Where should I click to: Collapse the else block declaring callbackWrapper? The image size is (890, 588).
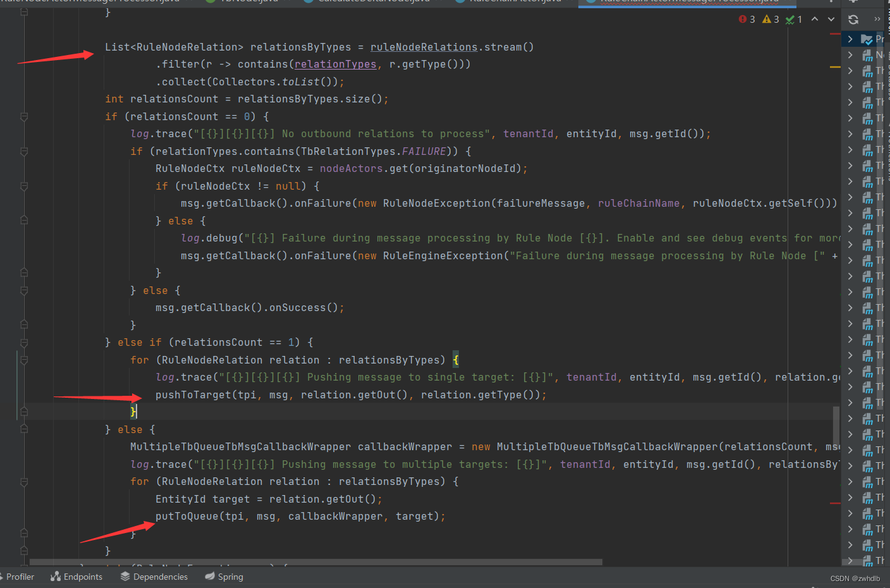pyautogui.click(x=24, y=430)
